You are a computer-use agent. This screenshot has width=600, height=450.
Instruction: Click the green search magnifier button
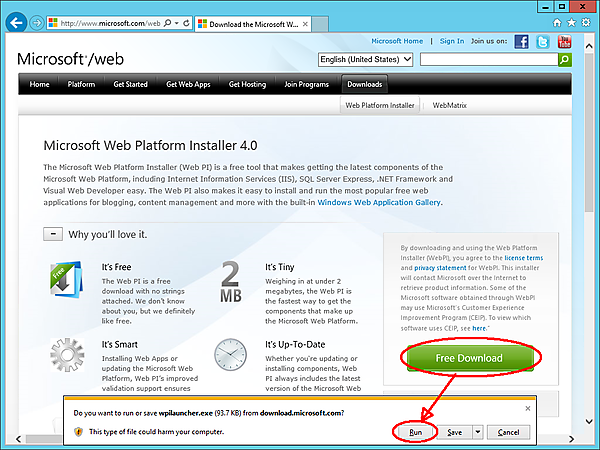click(x=565, y=60)
